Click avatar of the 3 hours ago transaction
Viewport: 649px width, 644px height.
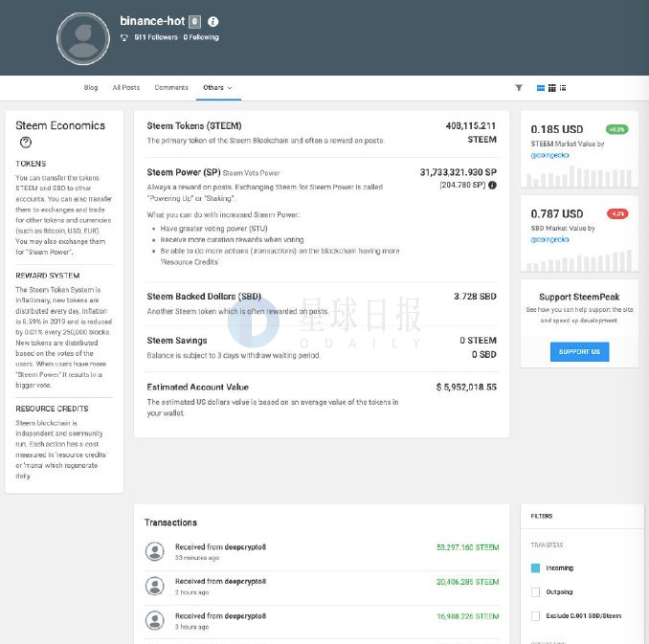(155, 620)
